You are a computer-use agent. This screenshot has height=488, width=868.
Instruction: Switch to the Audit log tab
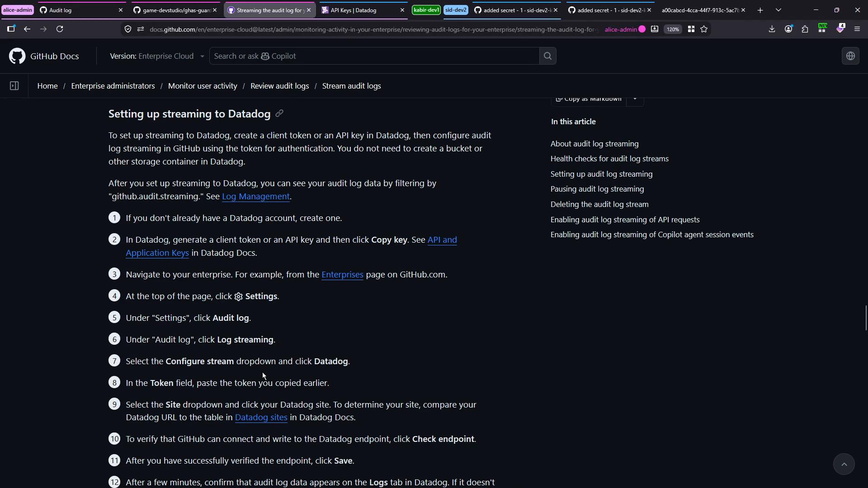77,10
